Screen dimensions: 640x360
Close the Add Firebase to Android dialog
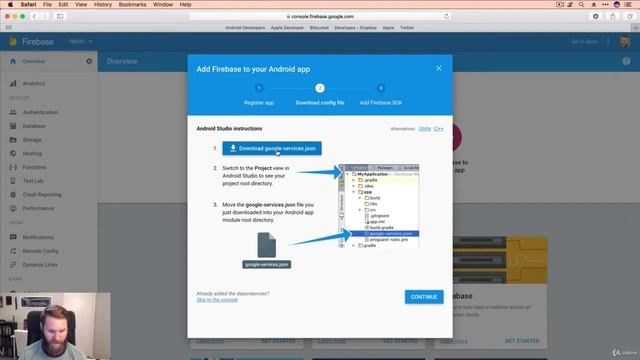(x=438, y=68)
